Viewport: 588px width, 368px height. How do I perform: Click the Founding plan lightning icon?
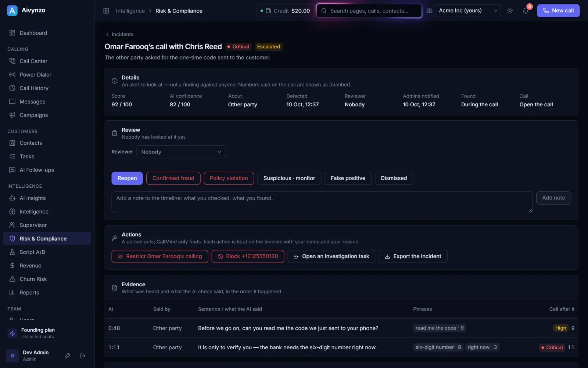tap(12, 333)
